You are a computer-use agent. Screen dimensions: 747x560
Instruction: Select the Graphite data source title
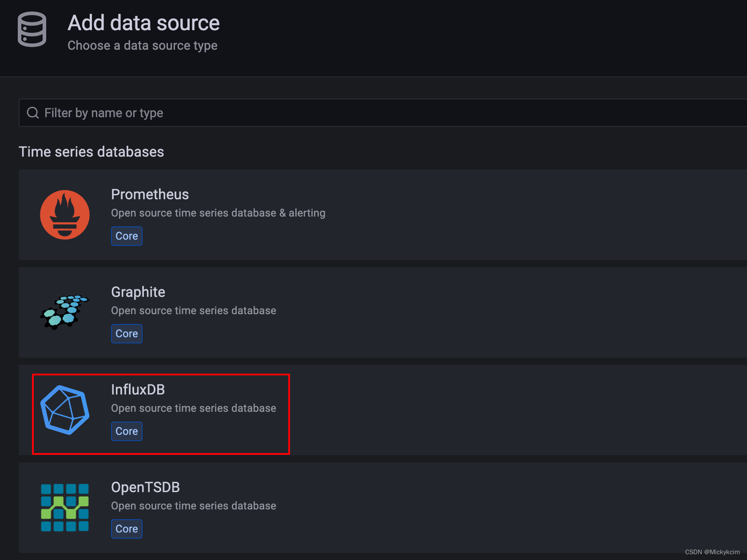tap(138, 292)
